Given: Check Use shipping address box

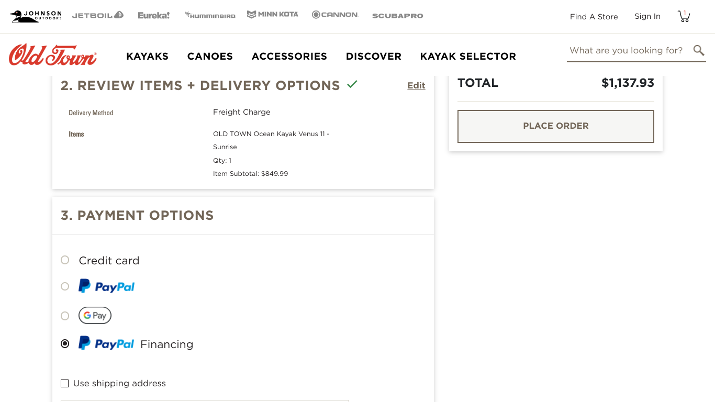Looking at the screenshot, I should pos(65,383).
